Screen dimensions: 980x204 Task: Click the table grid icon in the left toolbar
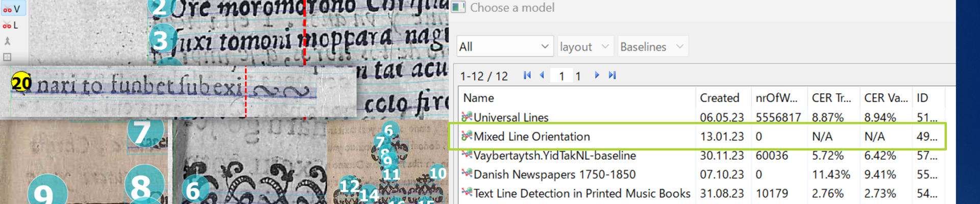pos(7,57)
